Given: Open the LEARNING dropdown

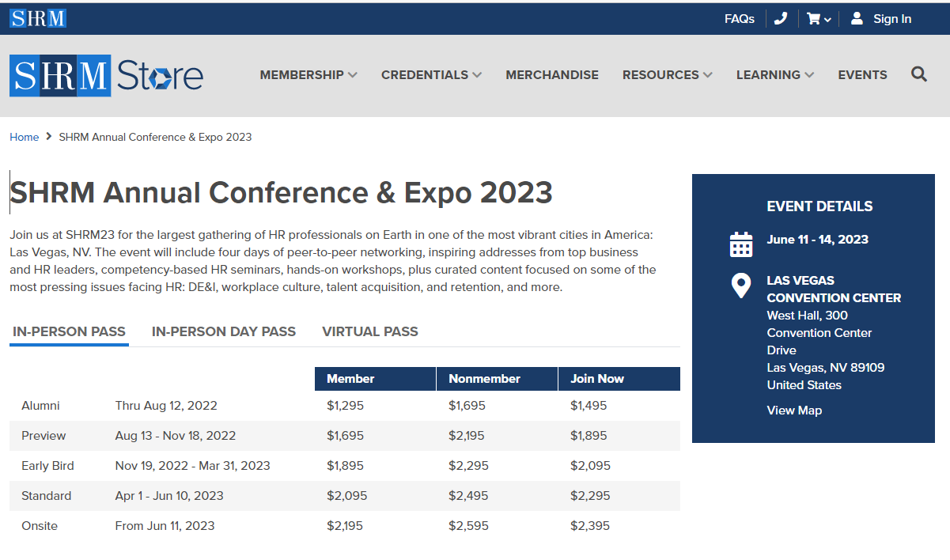Looking at the screenshot, I should click(x=774, y=74).
